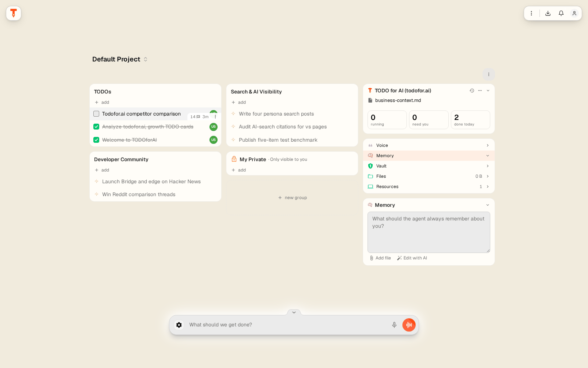Image resolution: width=588 pixels, height=368 pixels.
Task: Open kebab menu for competitor comparison todo
Action: pos(215,117)
